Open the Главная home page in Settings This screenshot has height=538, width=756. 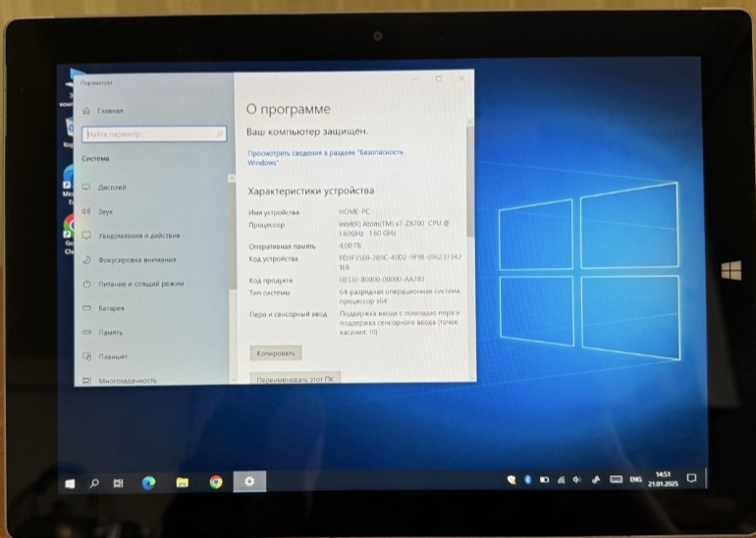pos(103,111)
